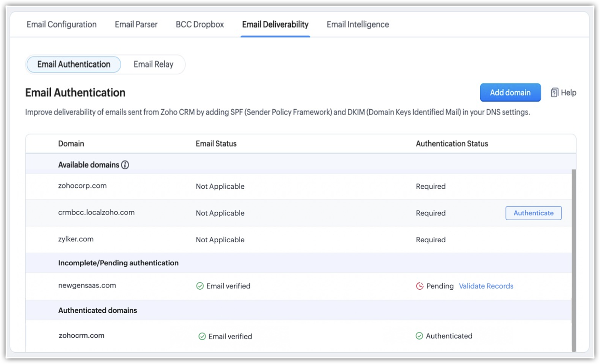Switch to the Email Relay view
600x364 pixels.
(x=153, y=64)
